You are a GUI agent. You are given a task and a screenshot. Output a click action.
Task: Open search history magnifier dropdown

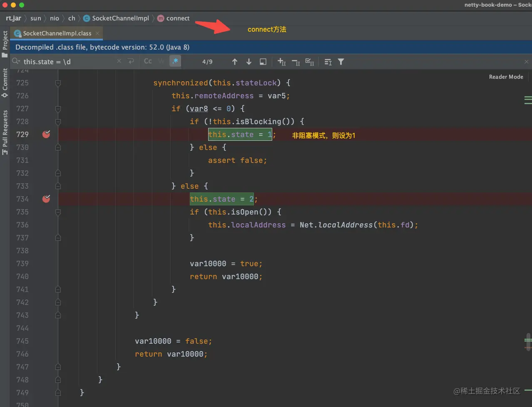point(16,61)
